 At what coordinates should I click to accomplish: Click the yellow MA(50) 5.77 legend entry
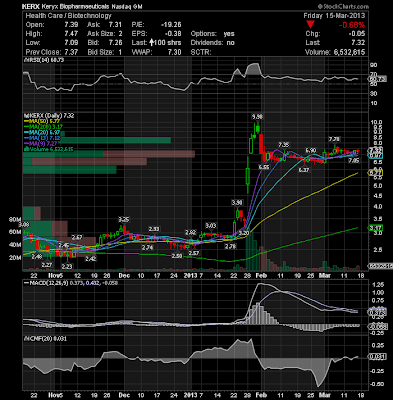pyautogui.click(x=42, y=121)
